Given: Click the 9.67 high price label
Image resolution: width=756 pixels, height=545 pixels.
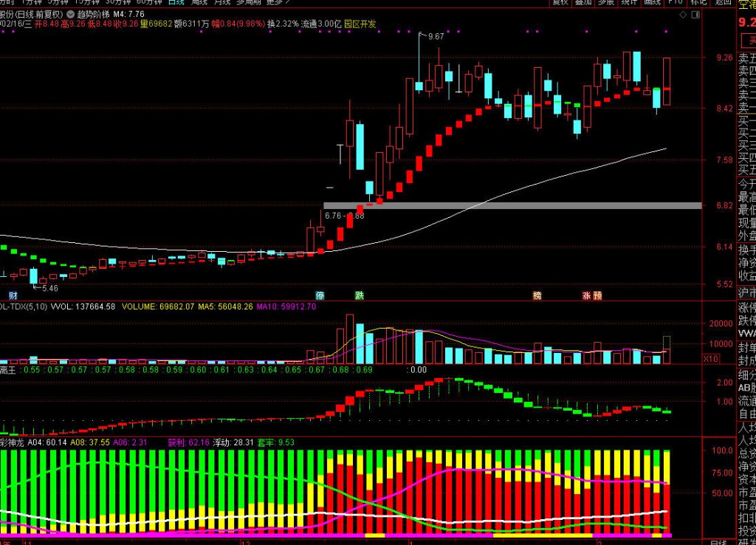Looking at the screenshot, I should point(436,36).
